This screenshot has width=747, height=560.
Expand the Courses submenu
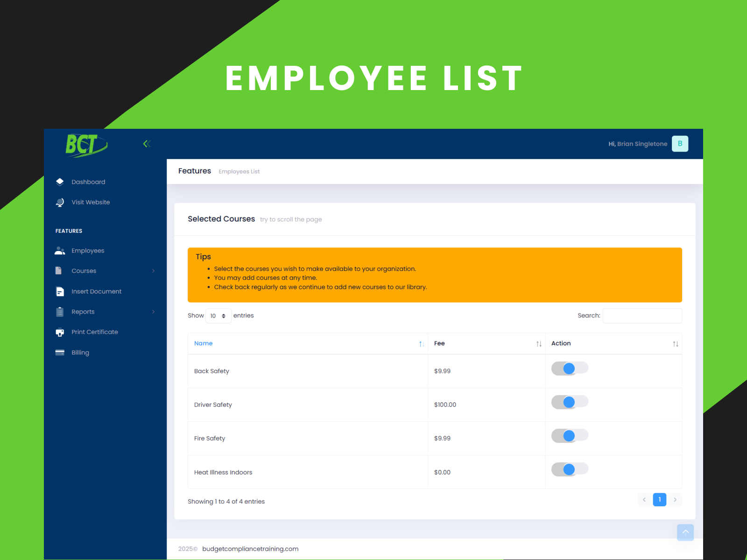coord(153,271)
